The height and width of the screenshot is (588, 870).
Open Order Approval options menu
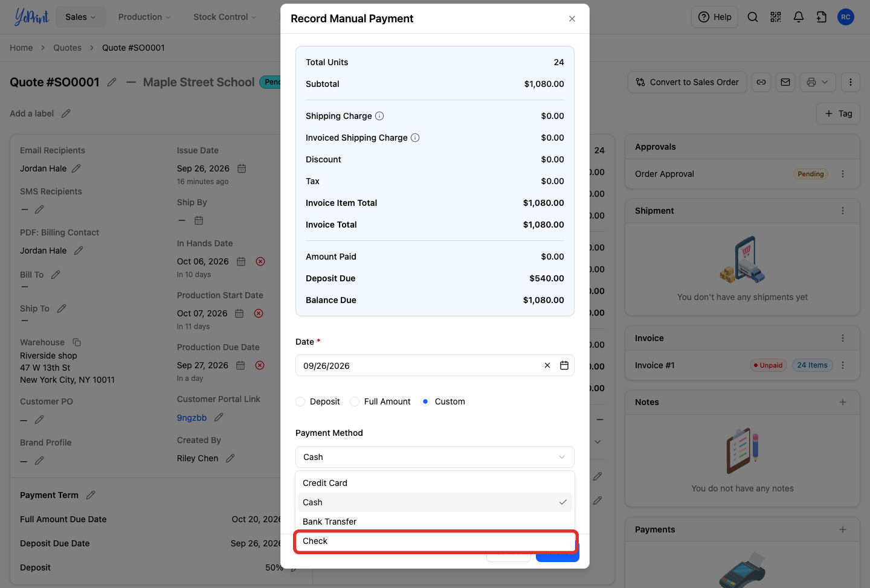click(x=843, y=174)
